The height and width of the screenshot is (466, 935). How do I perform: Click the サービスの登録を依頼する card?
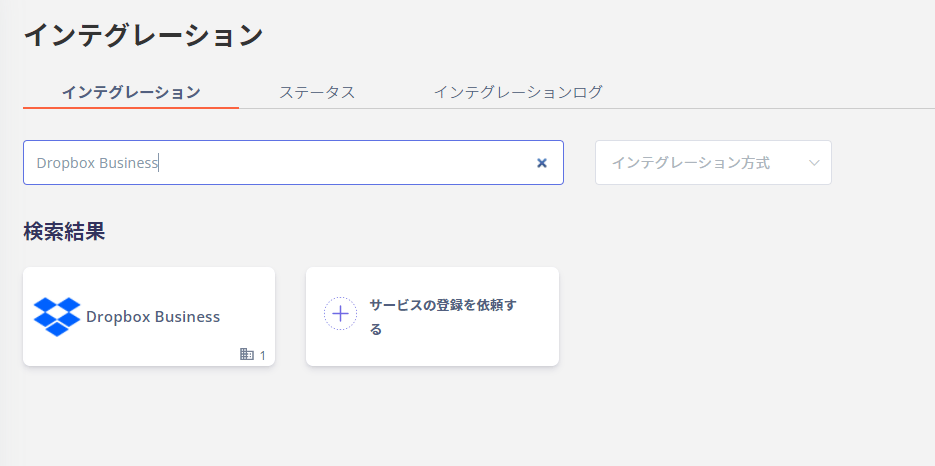tap(432, 316)
